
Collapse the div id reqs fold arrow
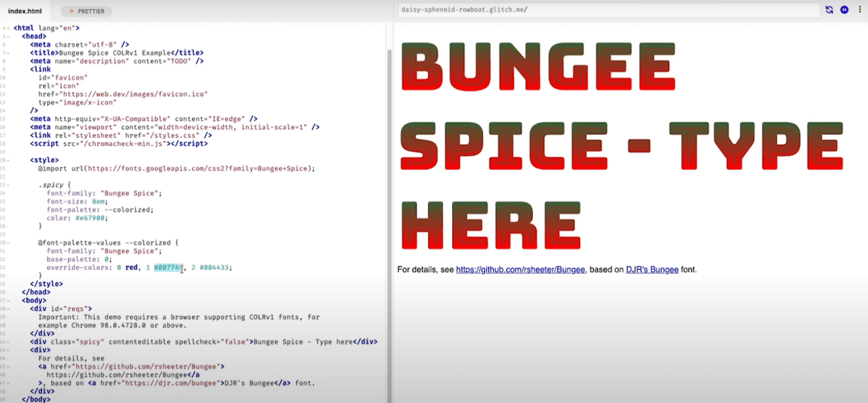(x=8, y=309)
